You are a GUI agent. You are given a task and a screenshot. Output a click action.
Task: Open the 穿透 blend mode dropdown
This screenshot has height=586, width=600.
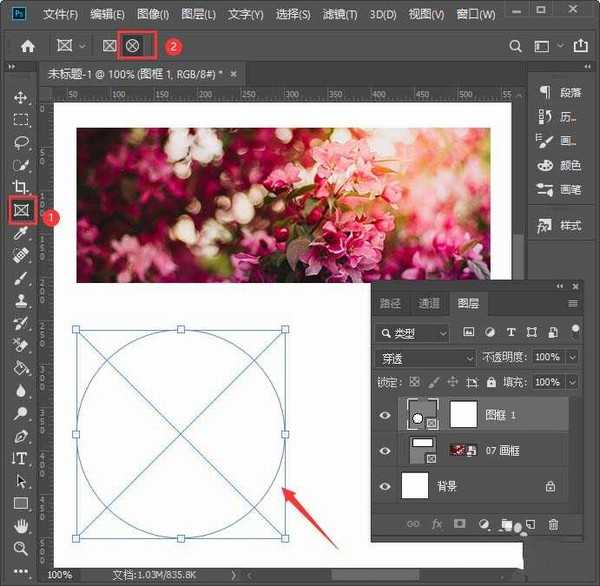(x=426, y=357)
